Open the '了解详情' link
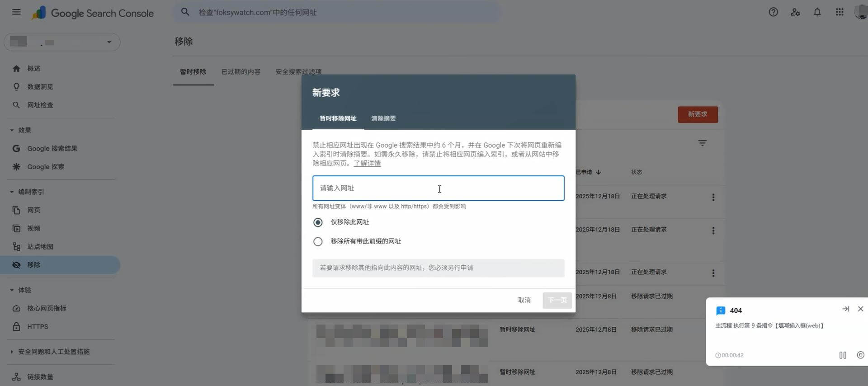868x386 pixels. [x=367, y=164]
